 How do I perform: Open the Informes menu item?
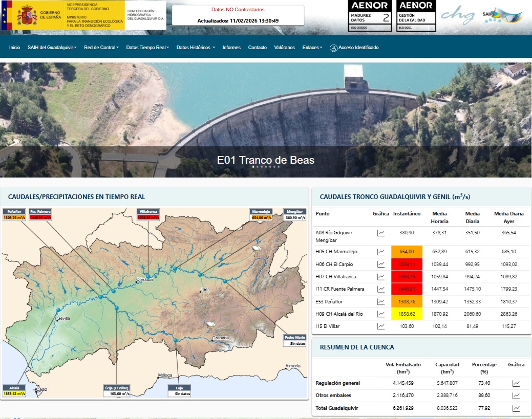231,48
